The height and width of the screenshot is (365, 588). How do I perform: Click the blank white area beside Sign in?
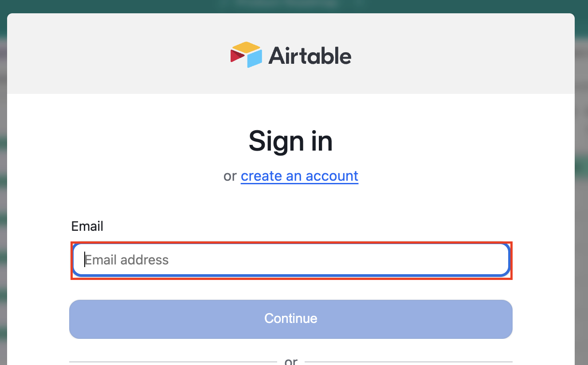(x=443, y=142)
